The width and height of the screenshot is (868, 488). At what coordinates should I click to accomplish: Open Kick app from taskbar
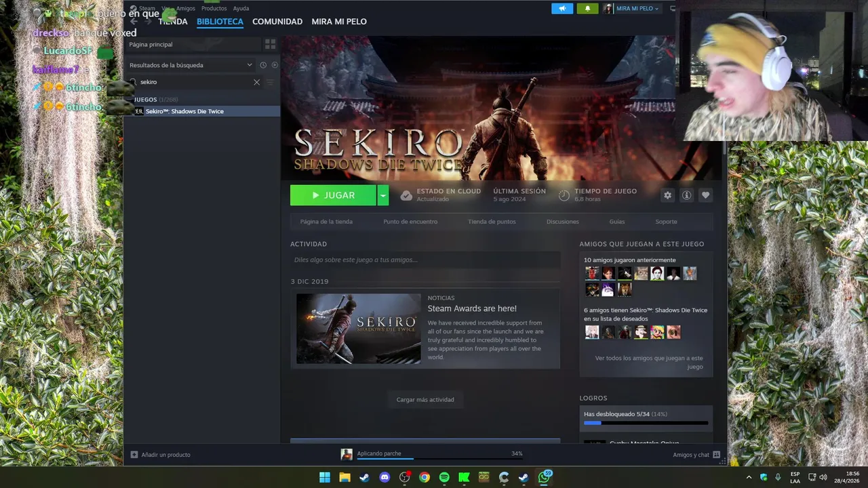pos(464,477)
